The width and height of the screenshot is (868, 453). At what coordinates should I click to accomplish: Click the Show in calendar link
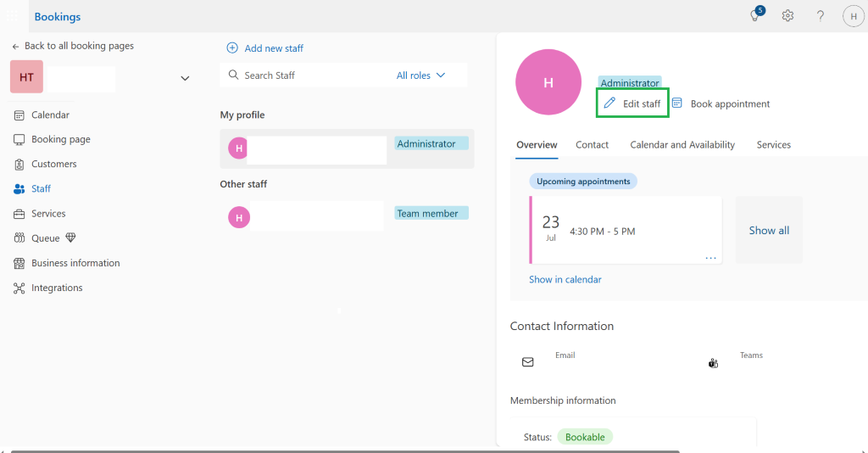(x=565, y=280)
